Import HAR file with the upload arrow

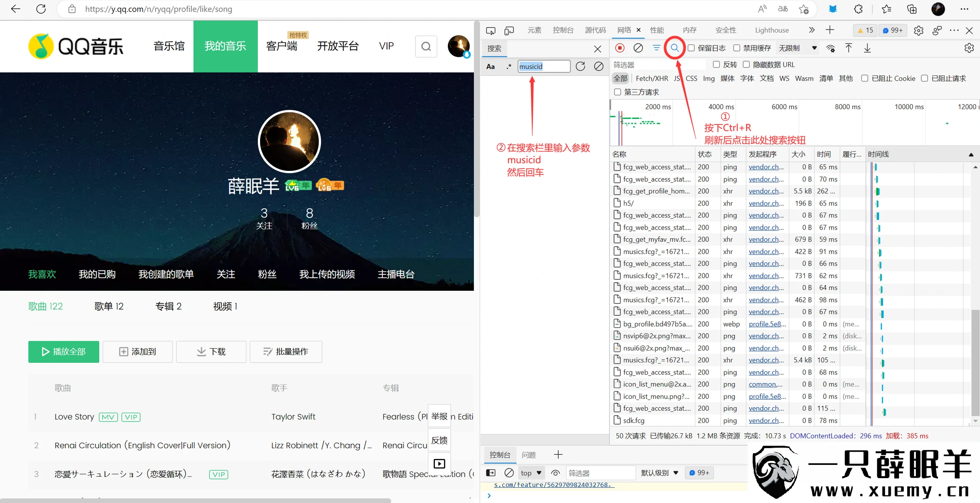tap(849, 48)
